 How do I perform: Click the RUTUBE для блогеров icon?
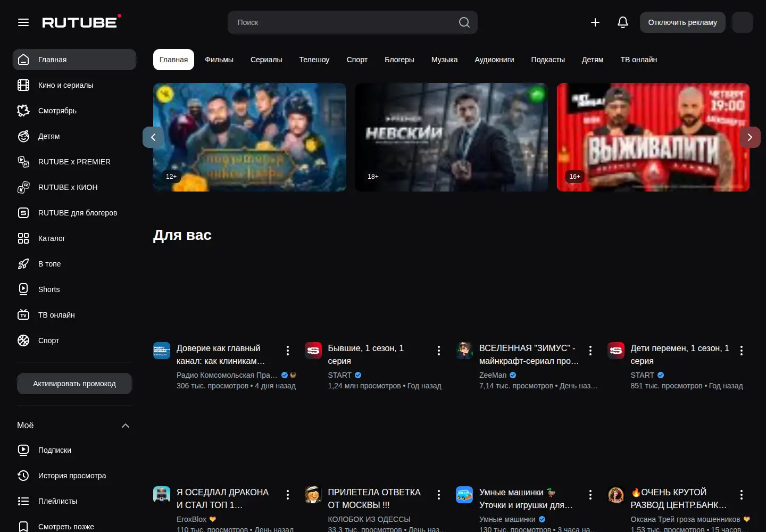23,213
